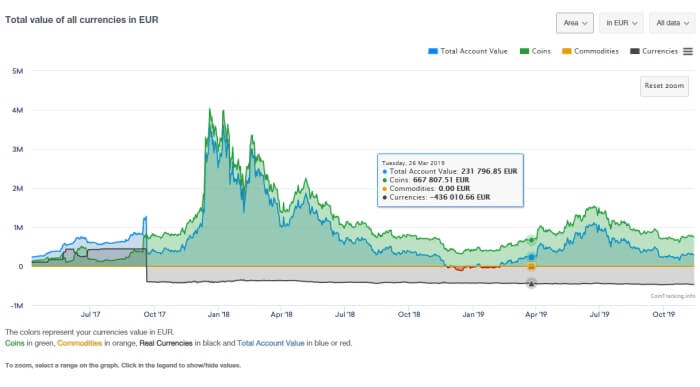Hide the Coins series via legend label
This screenshot has width=700, height=387.
tap(541, 51)
